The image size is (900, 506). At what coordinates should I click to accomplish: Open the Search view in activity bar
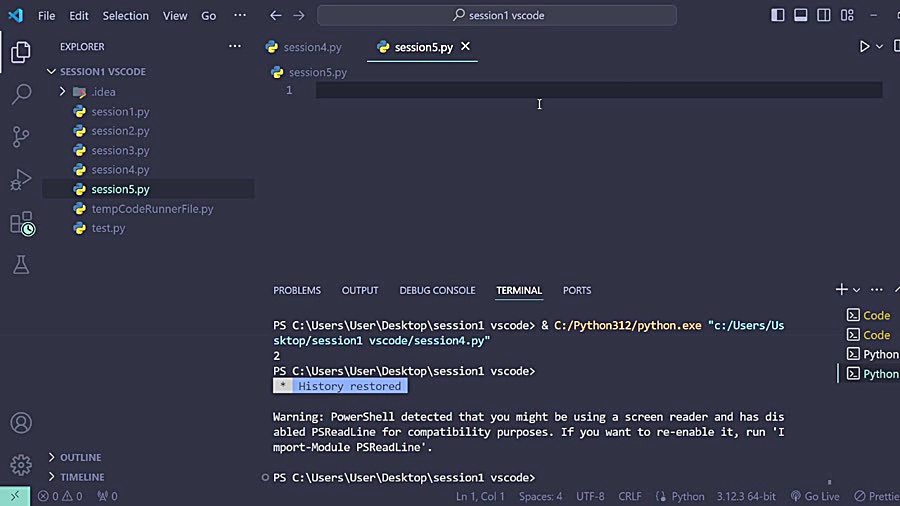(x=21, y=94)
